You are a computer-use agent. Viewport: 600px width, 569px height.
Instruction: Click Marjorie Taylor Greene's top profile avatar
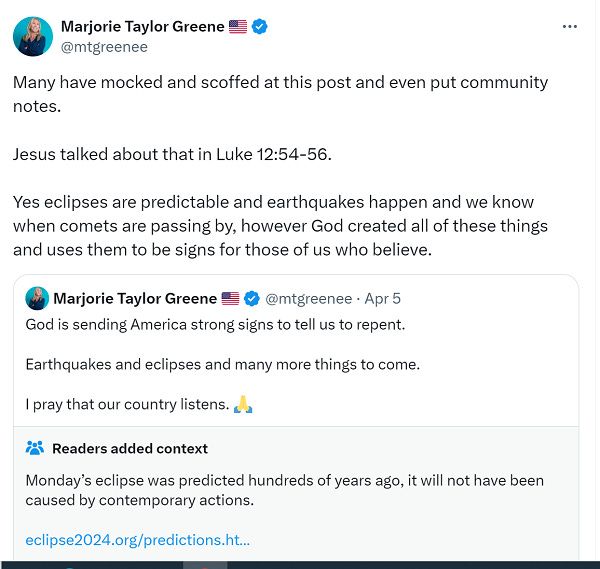point(32,36)
